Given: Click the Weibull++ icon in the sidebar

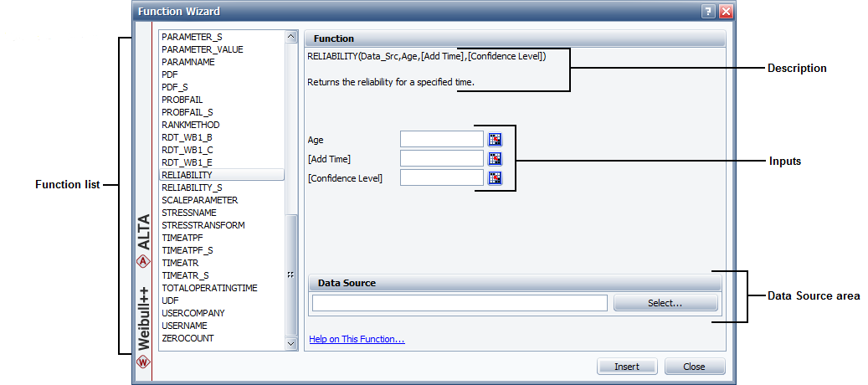Looking at the screenshot, I should tap(143, 362).
